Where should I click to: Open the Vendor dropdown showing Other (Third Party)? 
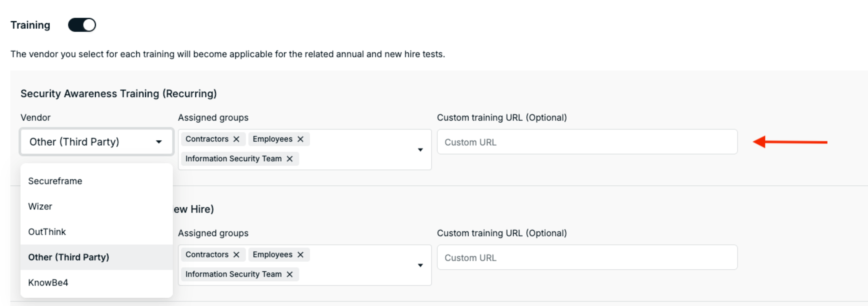[97, 142]
